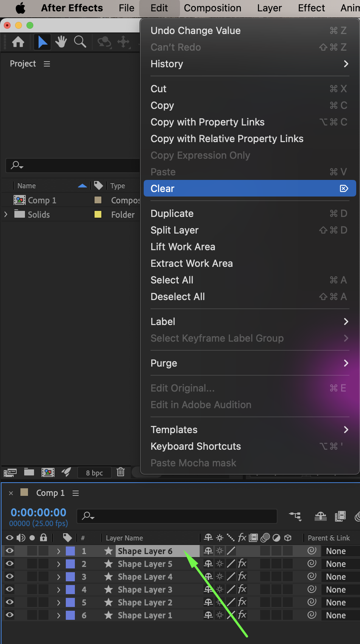Click the Interpret Footage icon in Project panel
Image resolution: width=360 pixels, height=644 pixels.
tap(10, 472)
